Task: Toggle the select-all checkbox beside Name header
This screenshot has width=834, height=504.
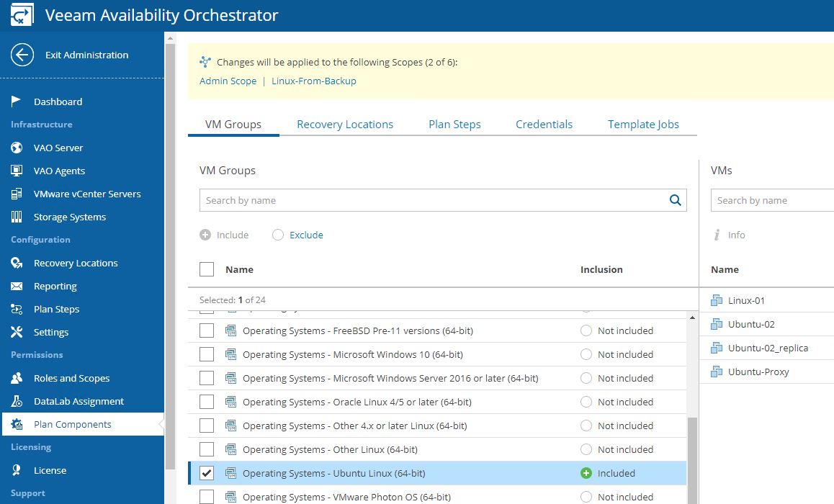Action: (x=207, y=269)
